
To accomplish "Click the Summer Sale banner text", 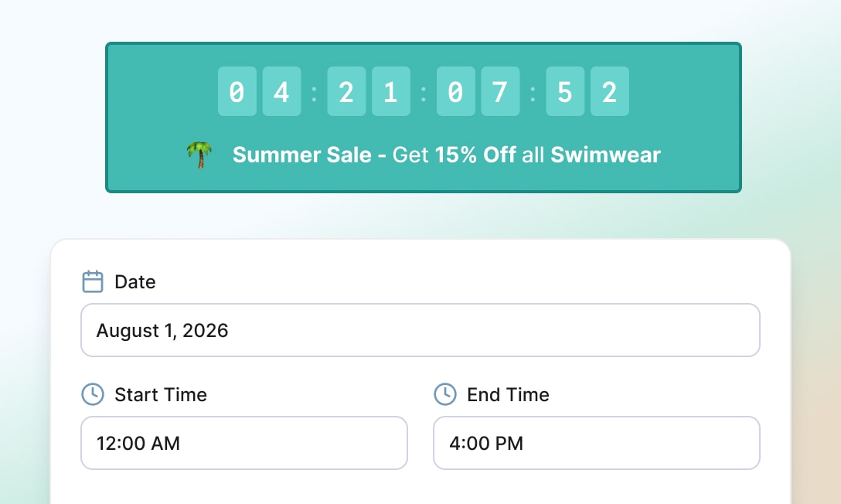I will (x=301, y=155).
